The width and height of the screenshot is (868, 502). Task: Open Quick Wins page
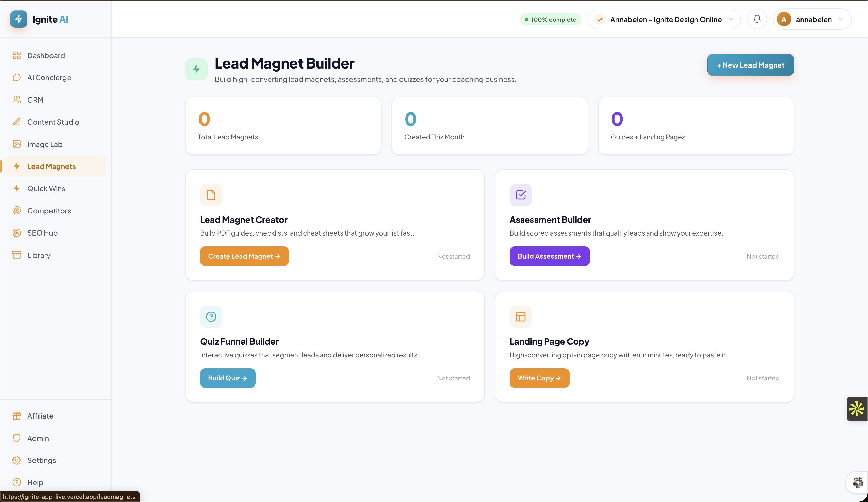point(55,189)
